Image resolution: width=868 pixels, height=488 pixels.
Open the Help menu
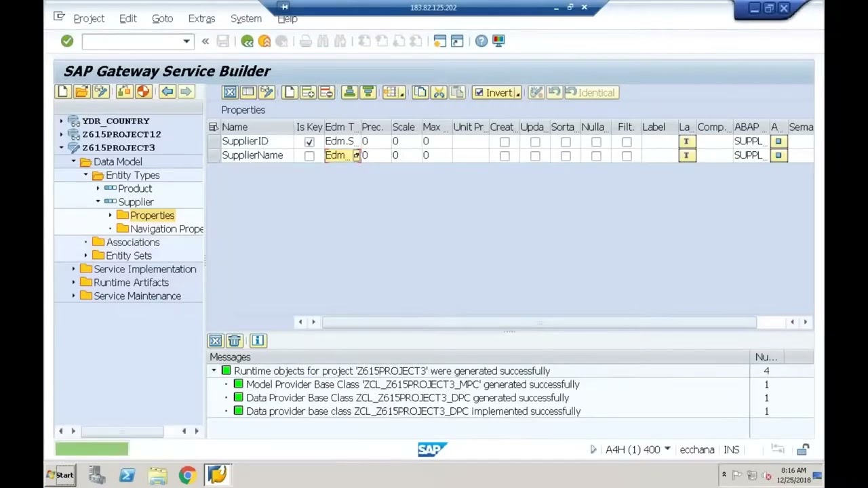point(288,18)
